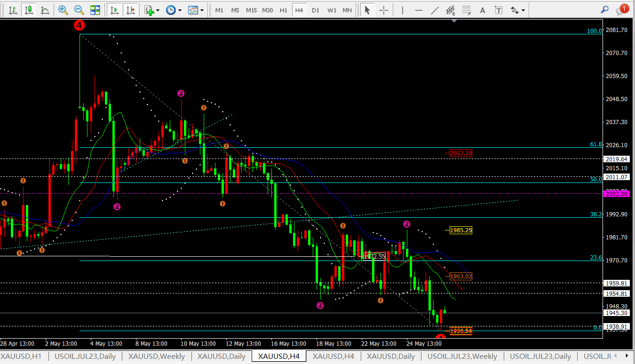Toggle chart shift button
Viewport: 635px width, 364px height.
[x=130, y=10]
